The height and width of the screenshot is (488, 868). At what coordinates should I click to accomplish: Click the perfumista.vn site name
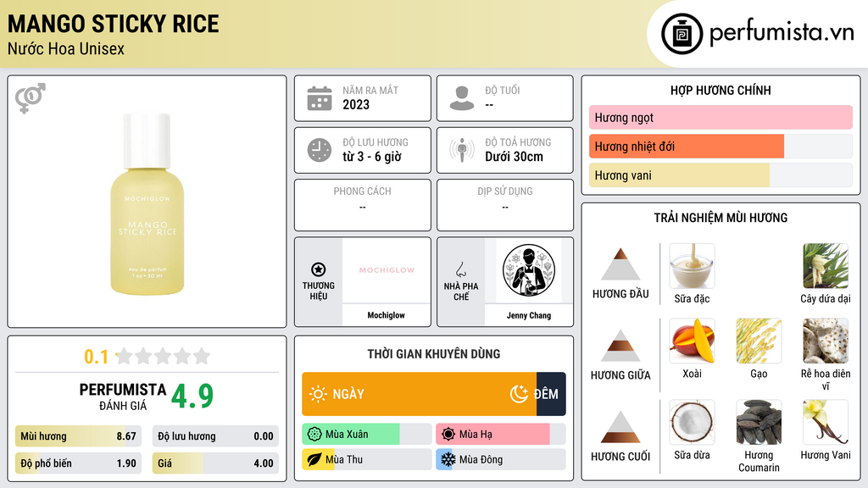782,32
